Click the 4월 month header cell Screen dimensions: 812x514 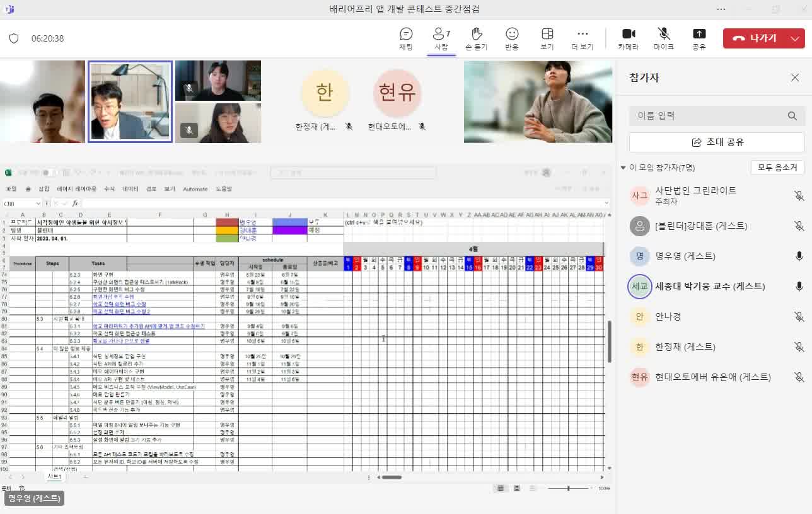tap(473, 249)
